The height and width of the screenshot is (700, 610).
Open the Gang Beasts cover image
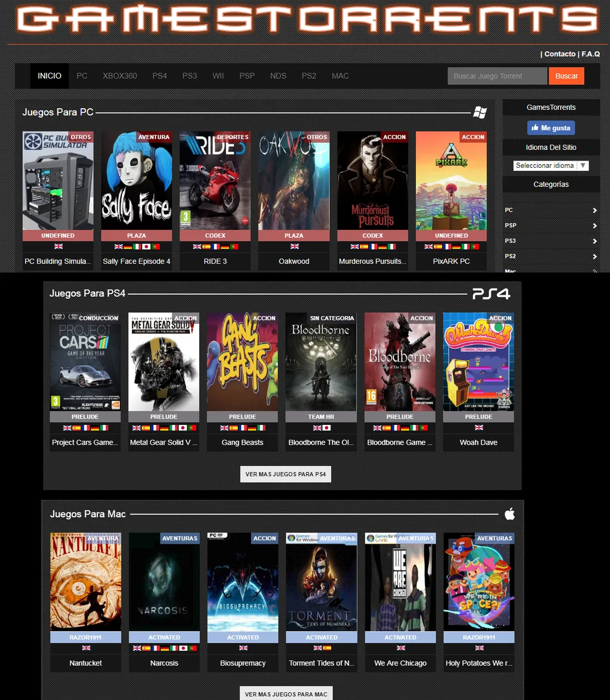[x=242, y=361]
